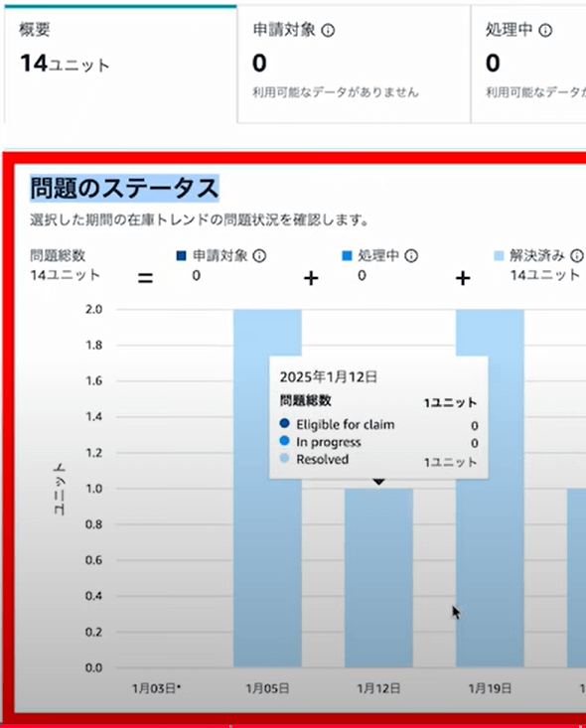This screenshot has height=728, width=586.
Task: Click info icon beside 処理中 tab title
Action: [545, 31]
